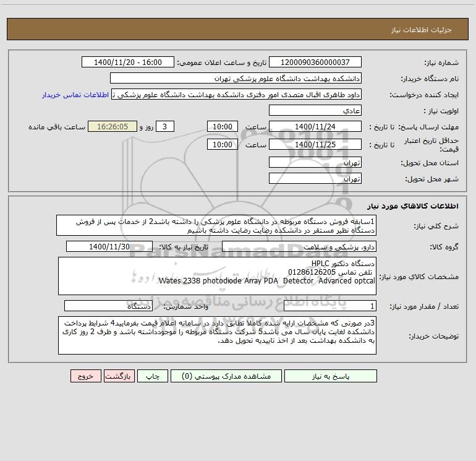
Task: Click the priority field عادی
Action: 315,110
